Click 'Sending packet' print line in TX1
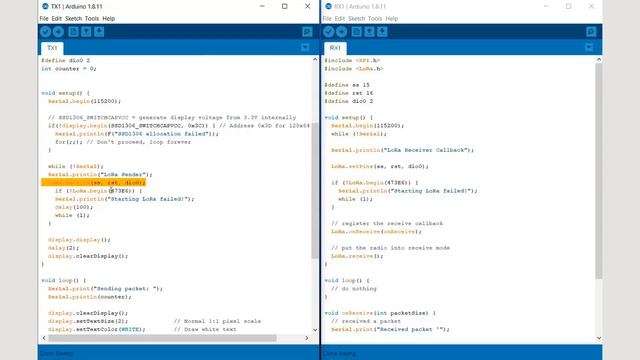The image size is (640, 360). (x=105, y=289)
